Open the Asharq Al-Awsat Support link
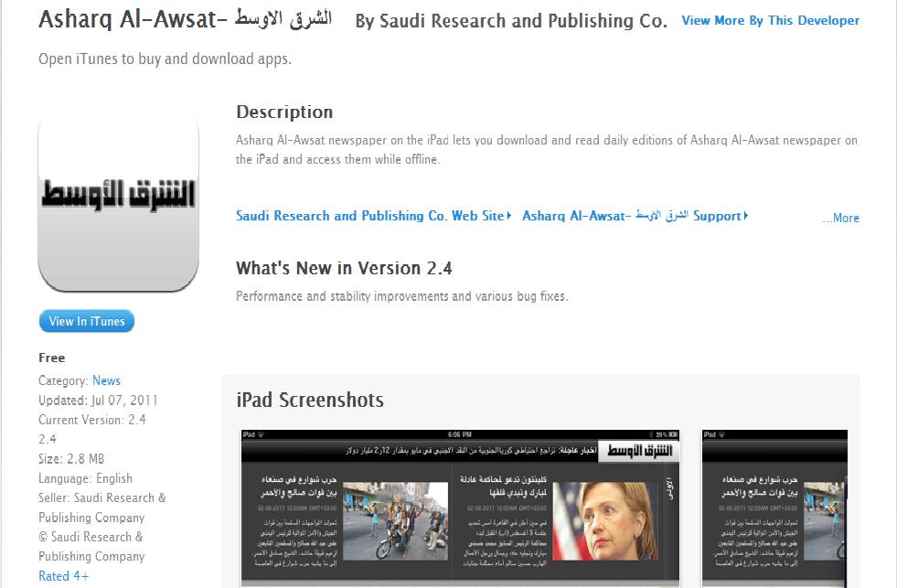The image size is (897, 588). point(635,216)
